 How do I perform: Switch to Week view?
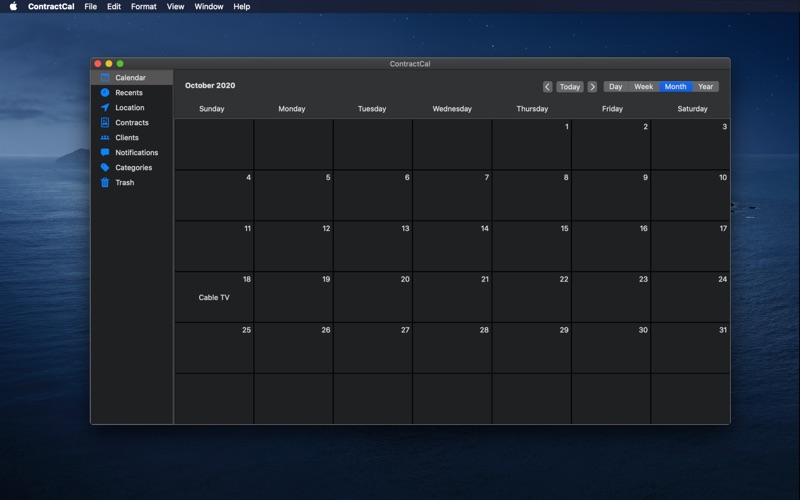point(643,87)
